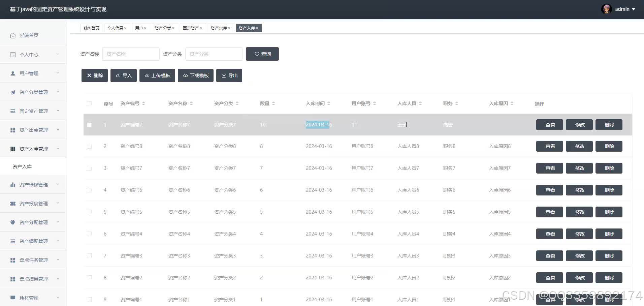644x306 pixels.
Task: Sort by 入库人员 column arrows
Action: (x=420, y=103)
